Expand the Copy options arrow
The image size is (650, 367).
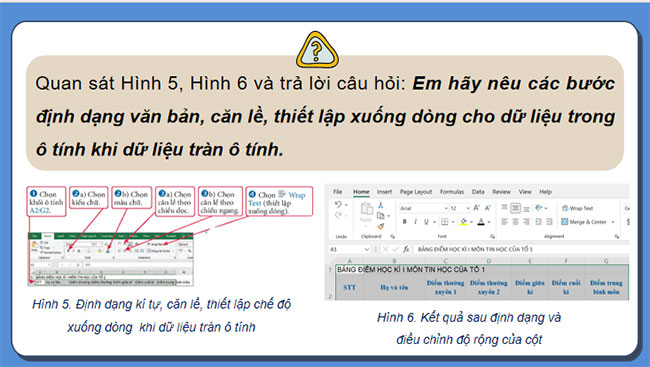pyautogui.click(x=388, y=216)
